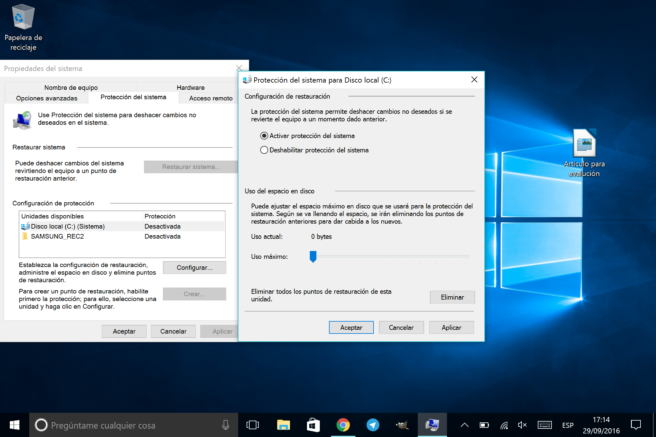Viewport: 656px width, 437px height.
Task: Open the Action Center notifications icon
Action: click(636, 425)
